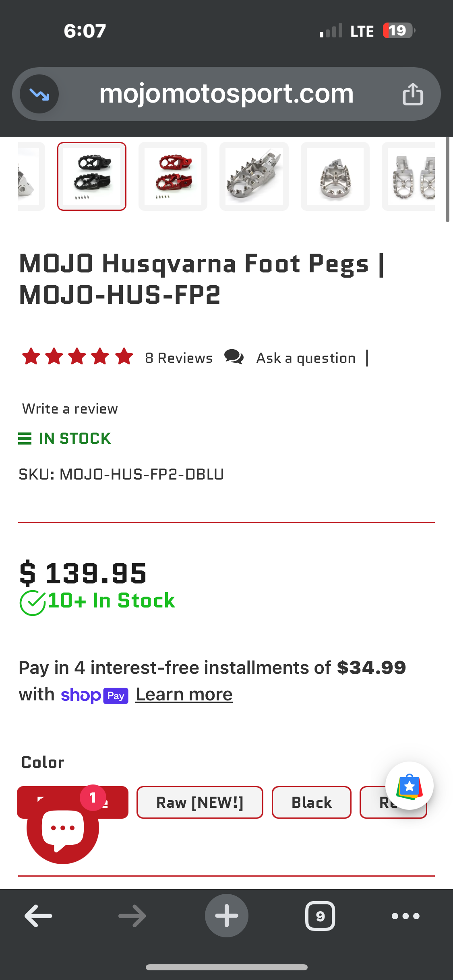Viewport: 453px width, 980px height.
Task: Open Shop Pay Learn more link
Action: 184,694
